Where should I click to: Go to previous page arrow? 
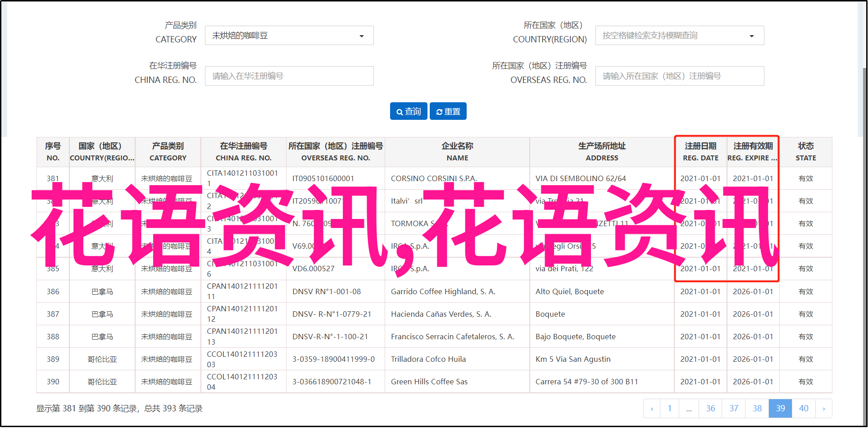(x=652, y=409)
